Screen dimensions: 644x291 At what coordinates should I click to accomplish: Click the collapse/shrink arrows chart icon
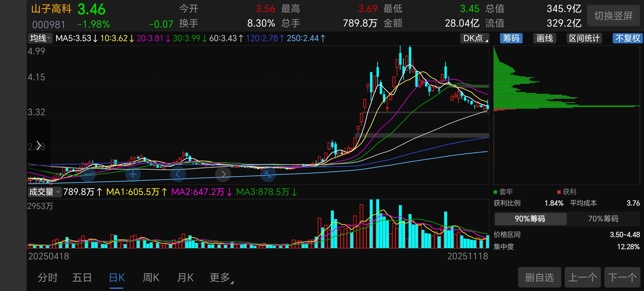[268, 174]
